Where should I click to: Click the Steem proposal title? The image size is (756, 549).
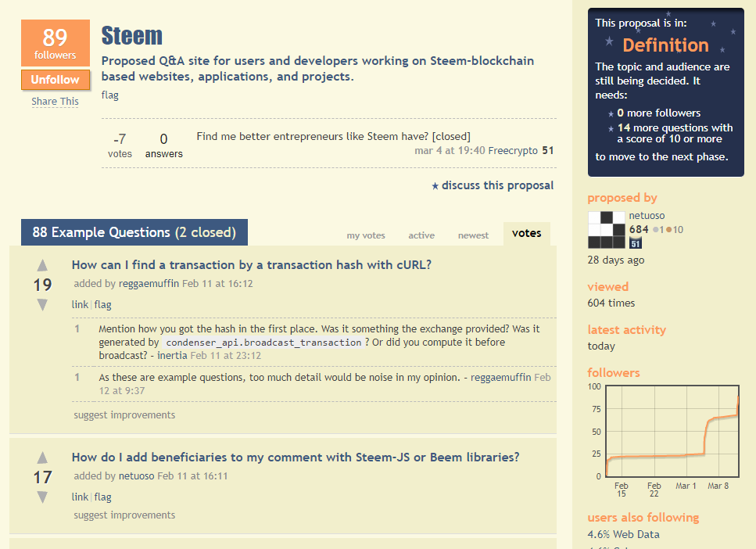[131, 36]
